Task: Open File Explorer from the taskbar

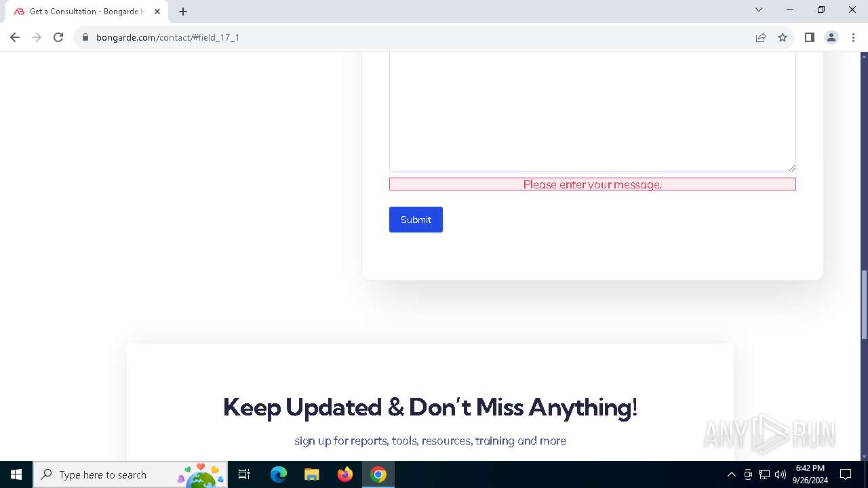Action: [x=312, y=474]
